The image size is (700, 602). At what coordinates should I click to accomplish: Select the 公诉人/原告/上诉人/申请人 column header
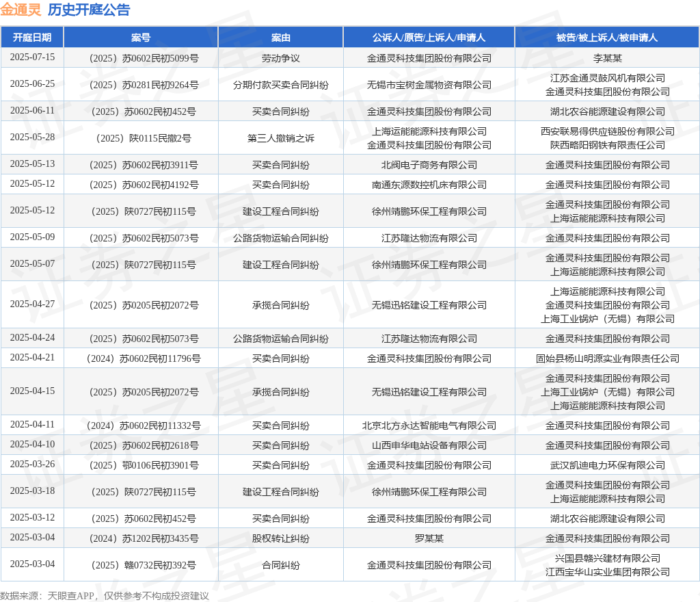(x=429, y=38)
